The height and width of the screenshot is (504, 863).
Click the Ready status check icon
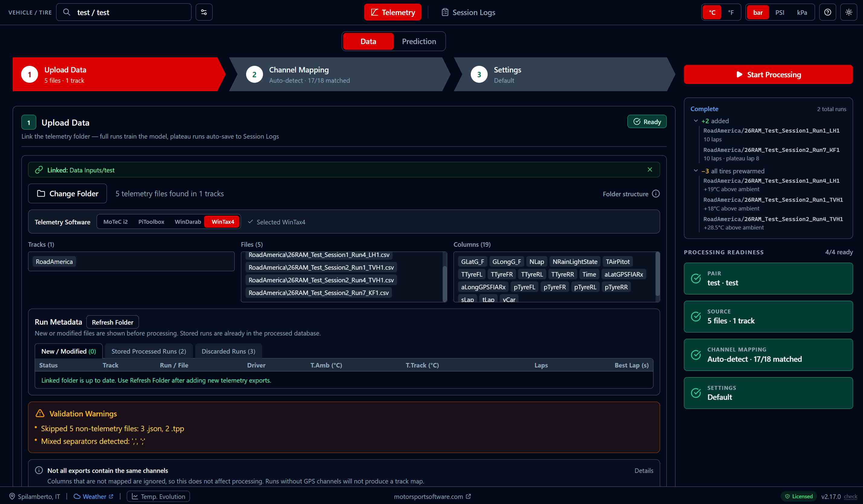637,122
